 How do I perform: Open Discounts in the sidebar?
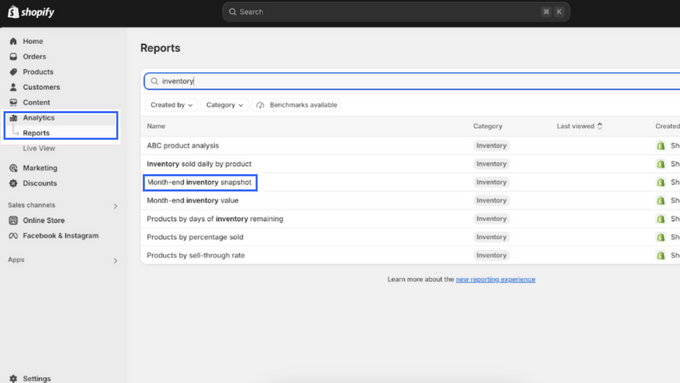click(x=40, y=183)
